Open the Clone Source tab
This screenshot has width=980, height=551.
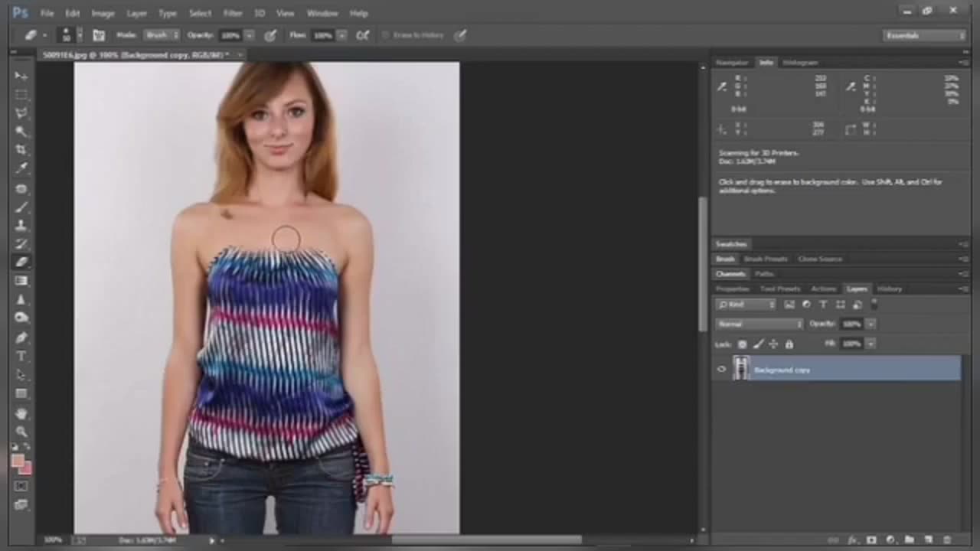click(x=820, y=259)
